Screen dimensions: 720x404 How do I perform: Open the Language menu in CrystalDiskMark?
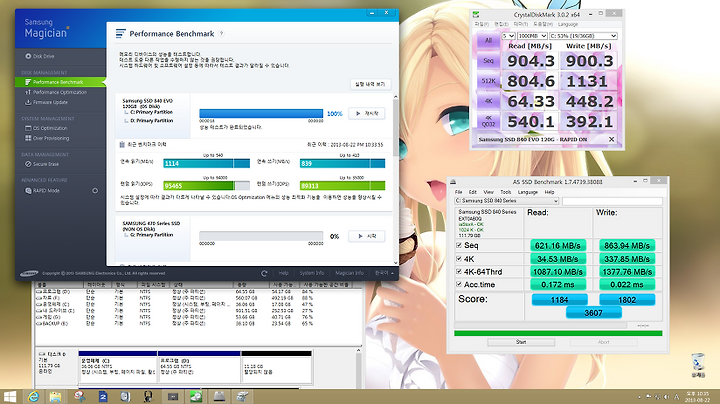tap(568, 24)
